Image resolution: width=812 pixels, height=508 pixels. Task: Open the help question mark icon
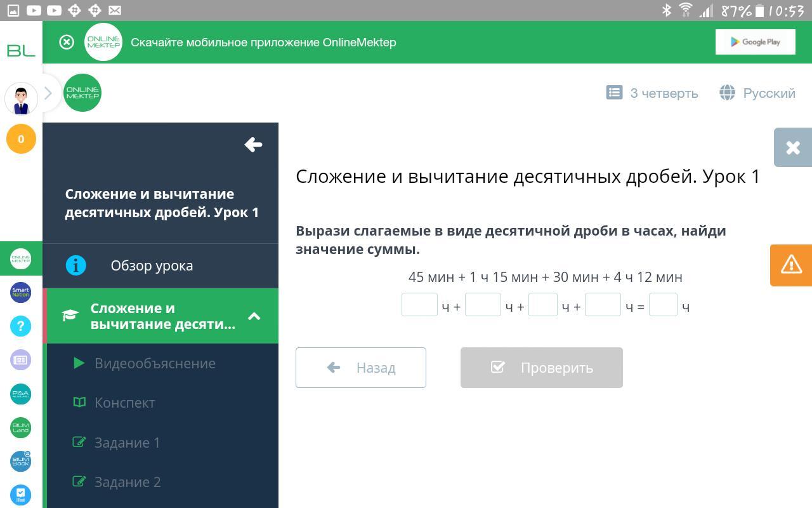pyautogui.click(x=21, y=326)
